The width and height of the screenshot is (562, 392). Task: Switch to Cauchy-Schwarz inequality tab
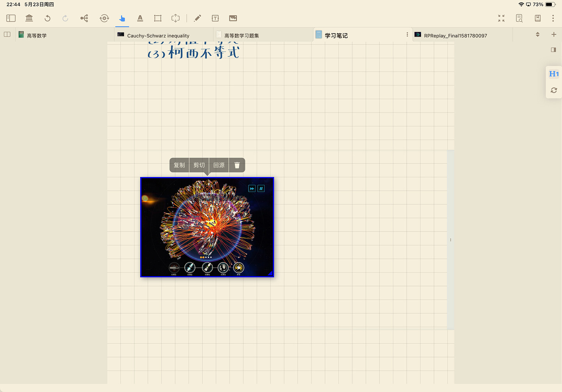[164, 35]
